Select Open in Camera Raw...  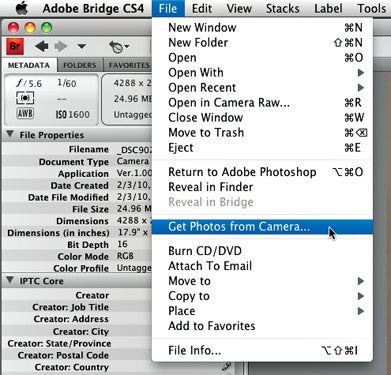pos(262,102)
